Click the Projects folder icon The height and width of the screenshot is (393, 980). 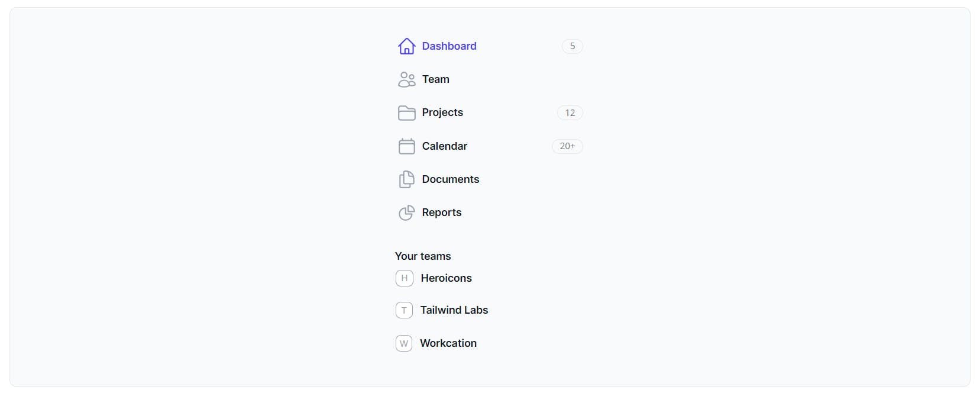click(x=406, y=112)
